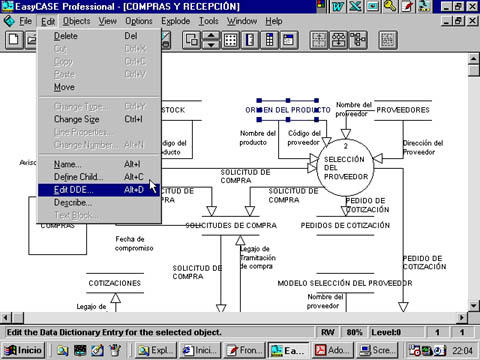Click the ruler toolbar icon

pyautogui.click(x=250, y=40)
